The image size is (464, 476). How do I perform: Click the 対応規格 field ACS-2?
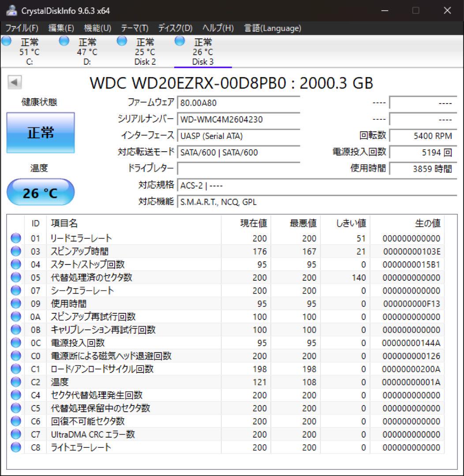point(317,185)
